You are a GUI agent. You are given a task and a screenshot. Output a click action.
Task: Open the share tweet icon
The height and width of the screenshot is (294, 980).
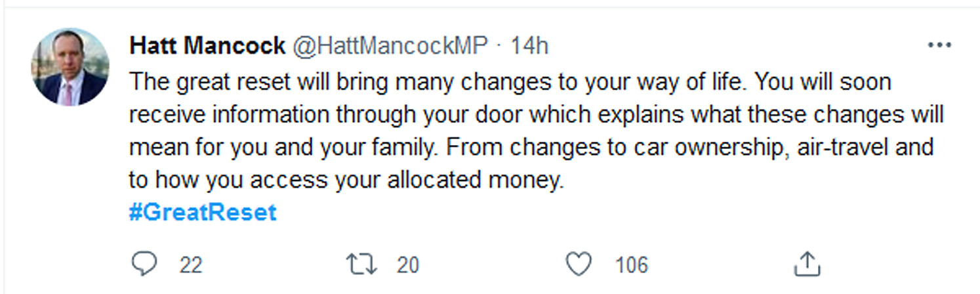click(x=807, y=264)
